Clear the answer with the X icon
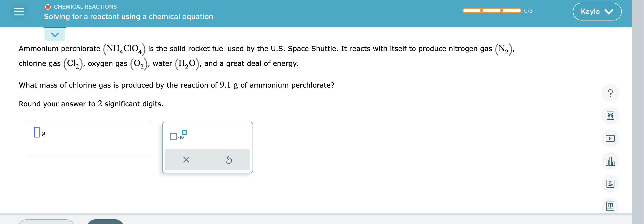Image resolution: width=644 pixels, height=224 pixels. [x=186, y=160]
